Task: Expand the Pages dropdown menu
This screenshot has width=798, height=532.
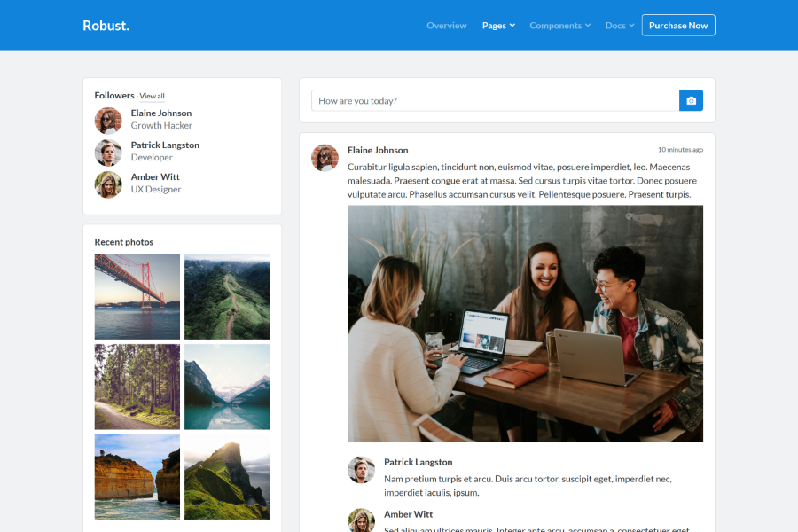Action: pos(498,25)
